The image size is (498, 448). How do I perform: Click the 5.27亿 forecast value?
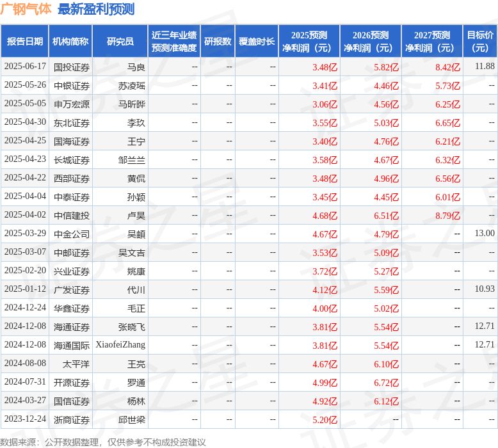tap(386, 271)
